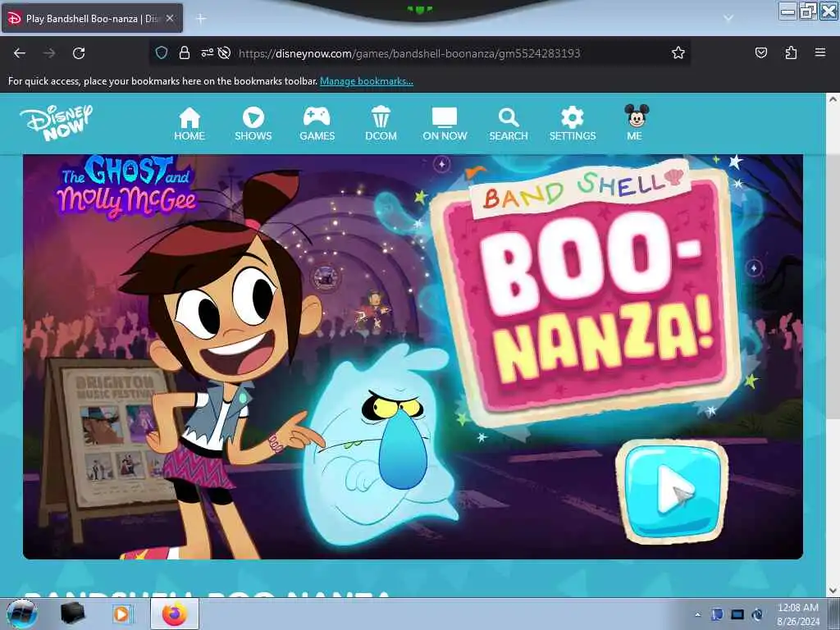The image size is (840, 630).
Task: Open the browser extensions menu
Action: pos(791,52)
